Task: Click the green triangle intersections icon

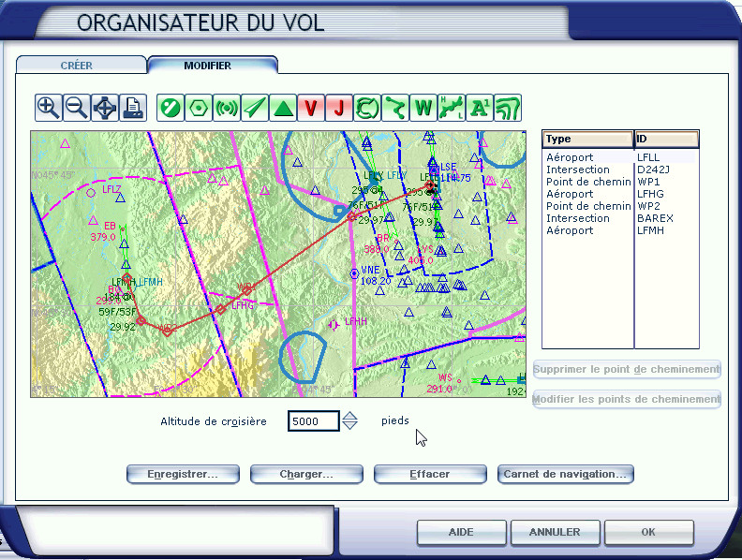Action: tap(282, 108)
